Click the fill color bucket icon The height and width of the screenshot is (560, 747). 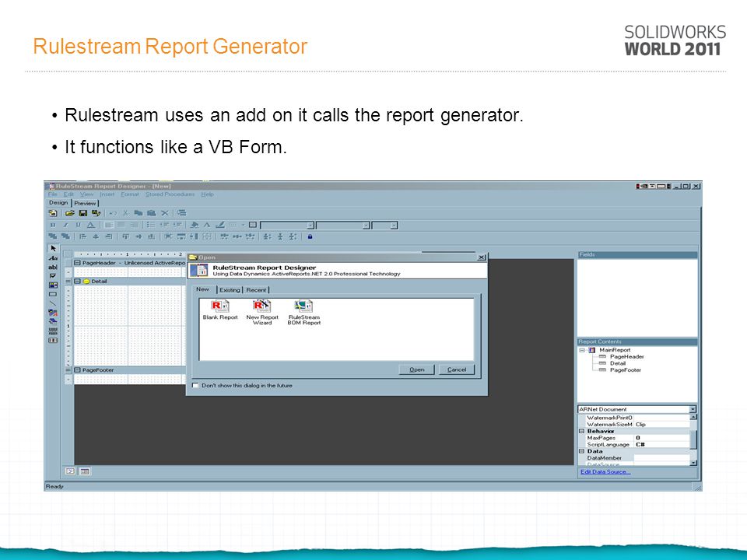pos(195,225)
